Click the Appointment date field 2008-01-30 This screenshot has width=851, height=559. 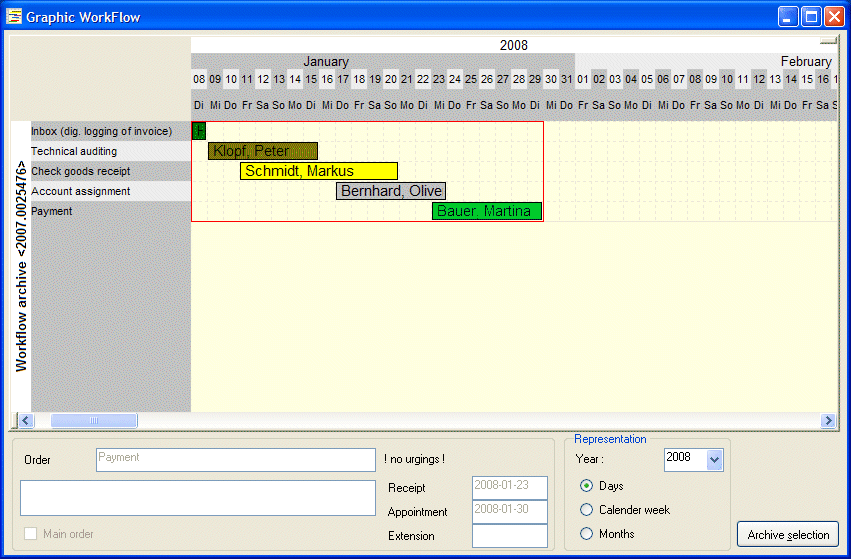[x=510, y=511]
